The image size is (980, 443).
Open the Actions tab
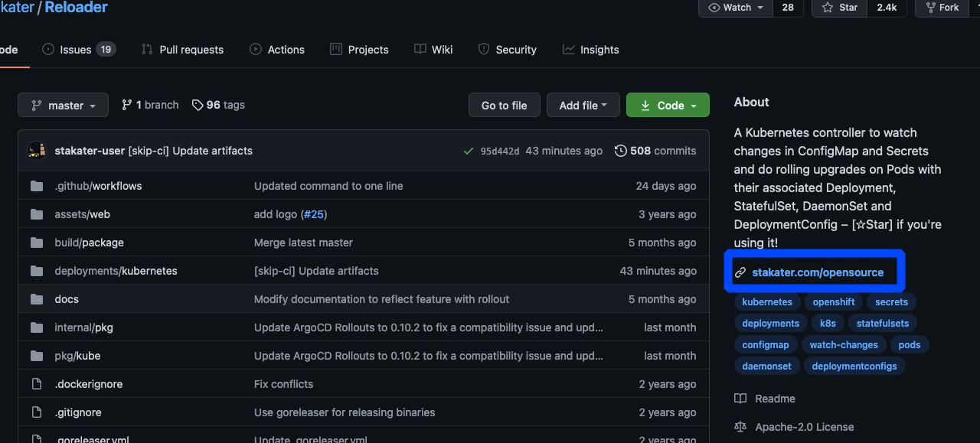(276, 49)
